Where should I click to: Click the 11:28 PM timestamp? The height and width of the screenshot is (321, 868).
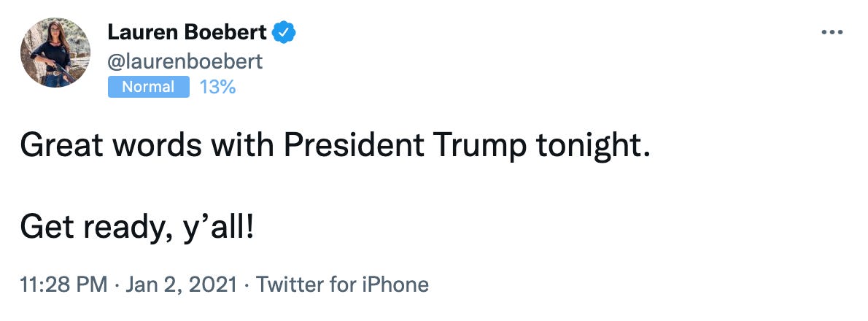pos(64,284)
